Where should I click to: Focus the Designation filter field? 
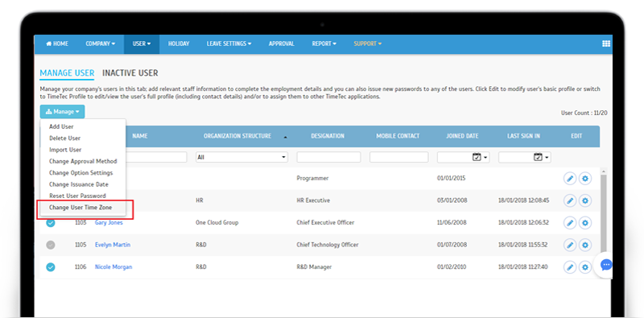pyautogui.click(x=328, y=157)
